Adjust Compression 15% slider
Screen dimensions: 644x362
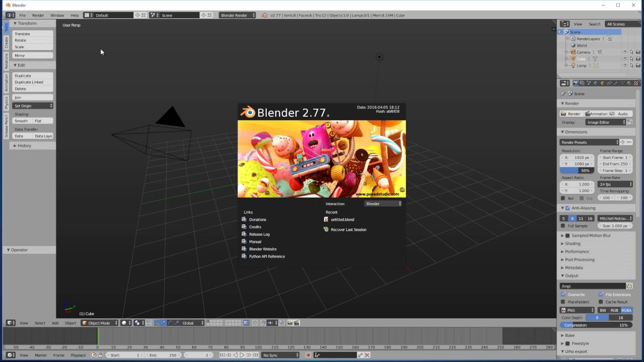(596, 325)
